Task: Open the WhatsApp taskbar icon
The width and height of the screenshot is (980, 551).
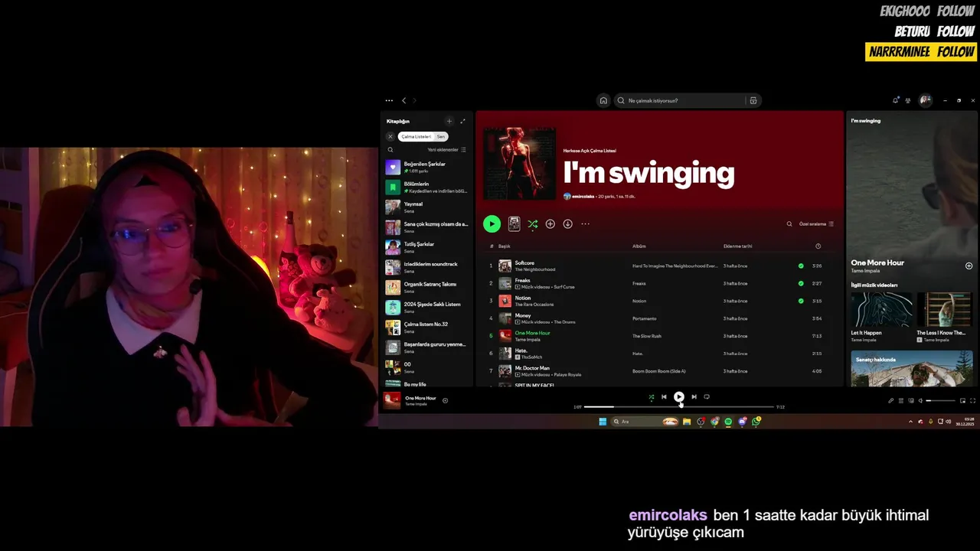Action: 756,422
